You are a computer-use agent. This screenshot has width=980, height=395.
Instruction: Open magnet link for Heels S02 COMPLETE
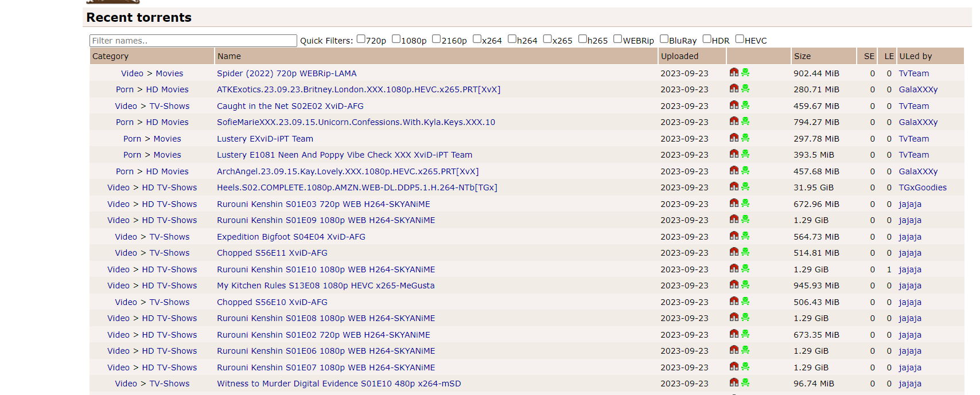(x=734, y=187)
